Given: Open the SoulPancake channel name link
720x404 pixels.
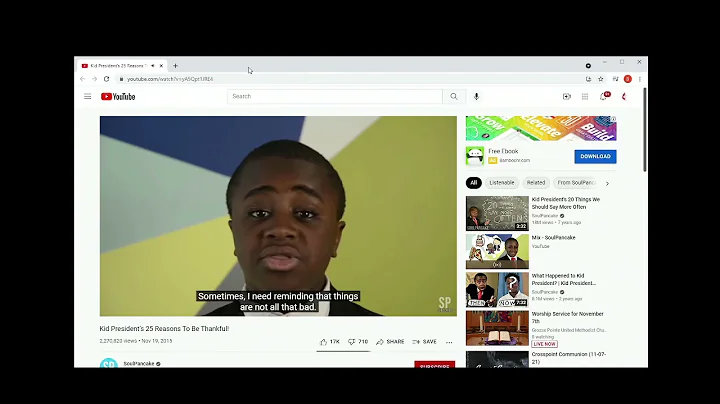Looking at the screenshot, I should [139, 364].
